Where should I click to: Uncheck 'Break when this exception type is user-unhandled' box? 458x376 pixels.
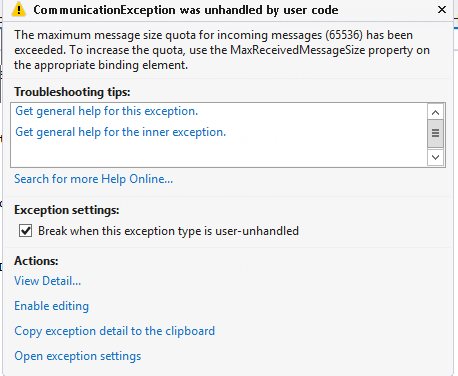pos(26,231)
